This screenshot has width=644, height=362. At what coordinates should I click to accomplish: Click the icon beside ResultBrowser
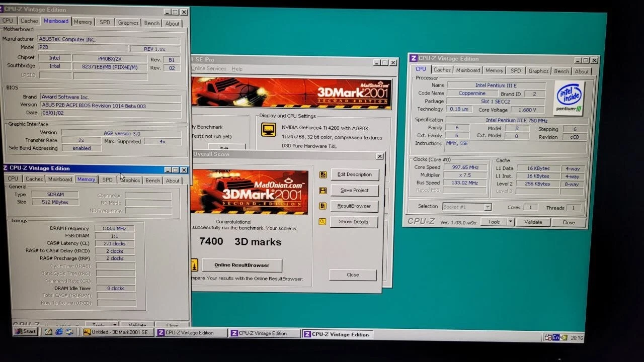[x=323, y=206]
